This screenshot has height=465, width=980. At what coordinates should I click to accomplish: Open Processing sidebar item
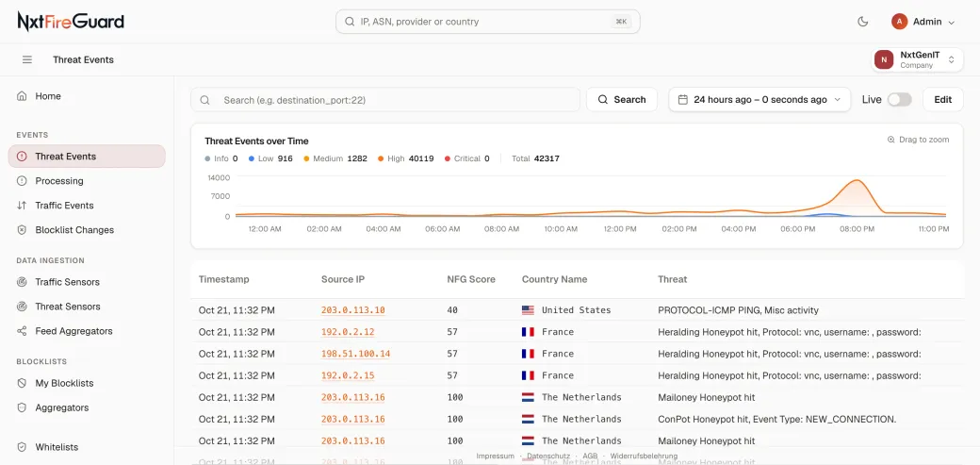pos(87,181)
